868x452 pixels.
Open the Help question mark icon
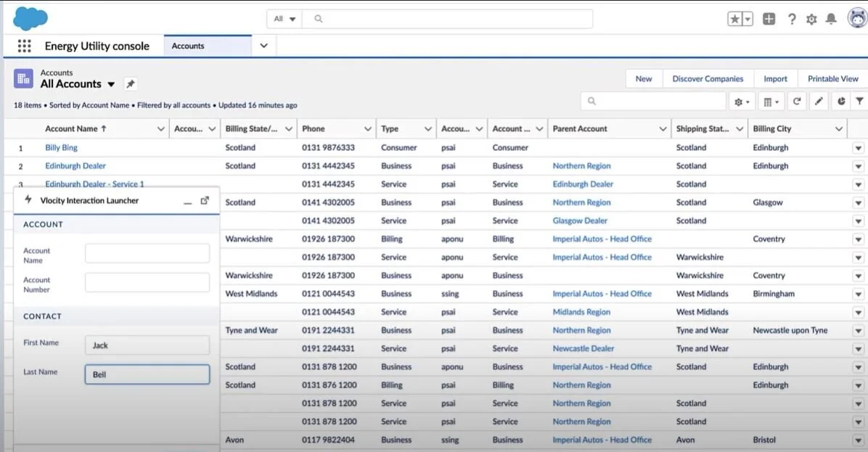tap(792, 19)
